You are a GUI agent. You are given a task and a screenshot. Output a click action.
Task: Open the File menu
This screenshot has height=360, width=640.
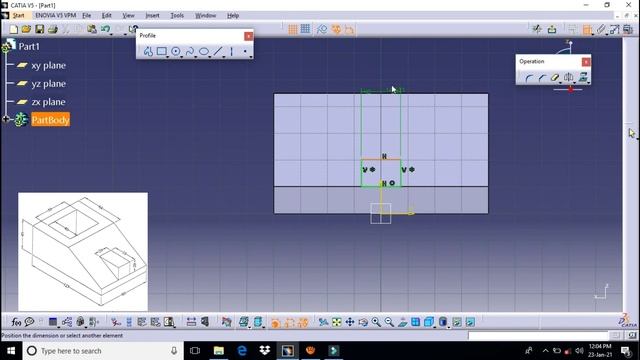87,16
